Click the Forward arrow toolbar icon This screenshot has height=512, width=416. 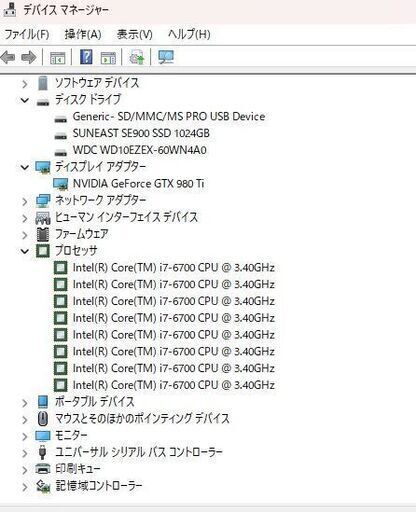(x=29, y=58)
